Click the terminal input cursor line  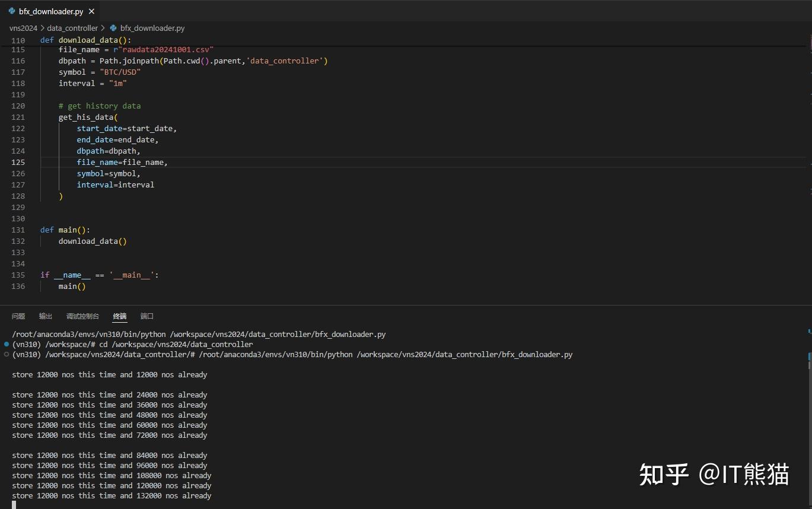point(13,505)
